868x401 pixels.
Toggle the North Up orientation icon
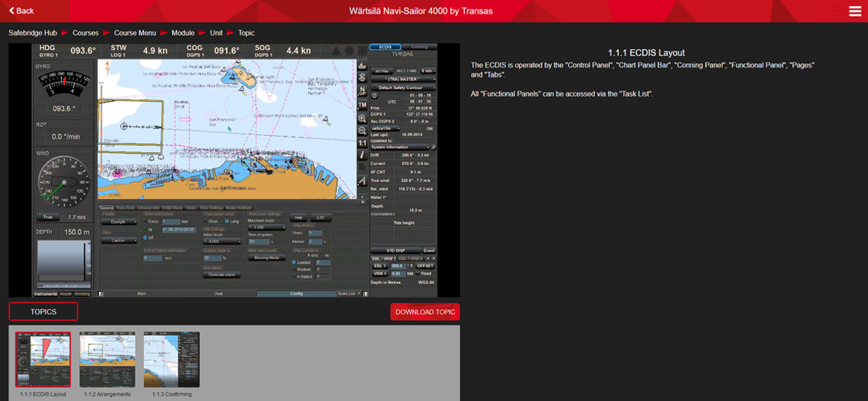tap(363, 91)
